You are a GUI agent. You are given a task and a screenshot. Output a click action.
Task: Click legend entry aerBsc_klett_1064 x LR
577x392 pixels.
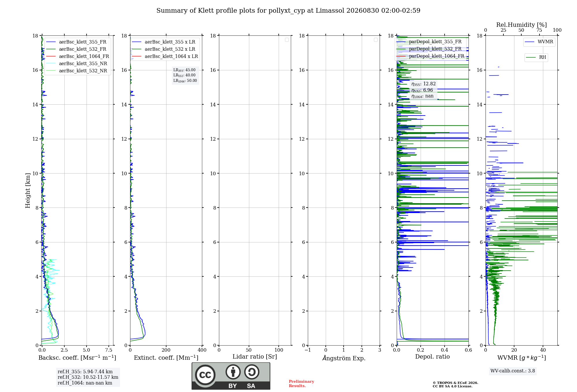tap(165, 56)
